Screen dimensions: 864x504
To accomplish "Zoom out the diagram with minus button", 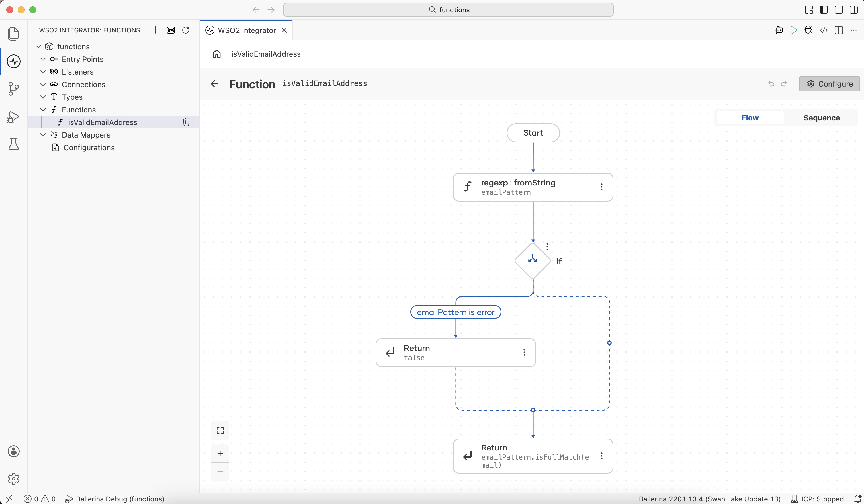I will [x=220, y=472].
